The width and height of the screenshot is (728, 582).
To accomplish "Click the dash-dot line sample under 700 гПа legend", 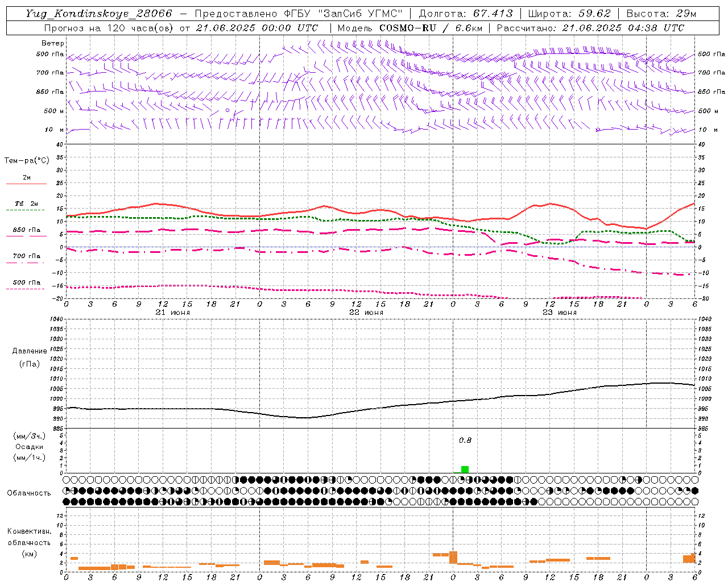I will click(25, 263).
